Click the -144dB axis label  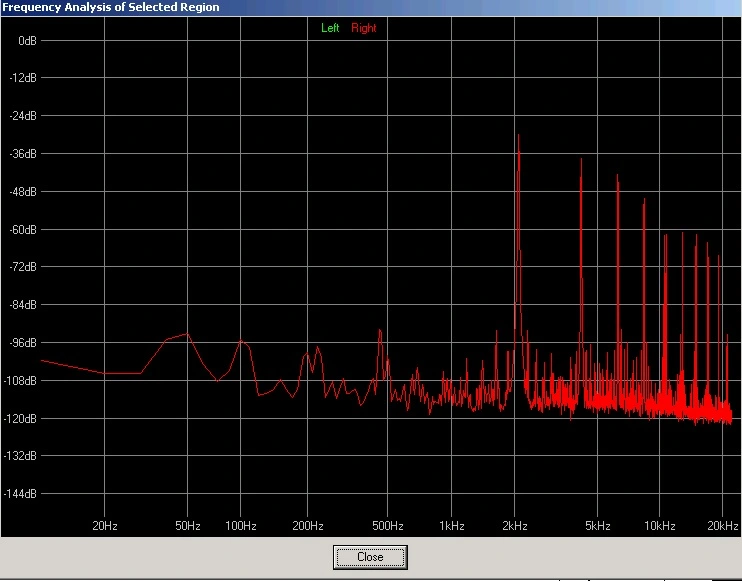[x=20, y=493]
